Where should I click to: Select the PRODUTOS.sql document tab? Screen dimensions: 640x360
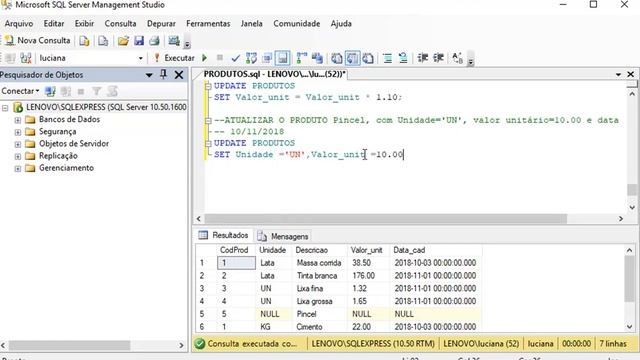[274, 74]
